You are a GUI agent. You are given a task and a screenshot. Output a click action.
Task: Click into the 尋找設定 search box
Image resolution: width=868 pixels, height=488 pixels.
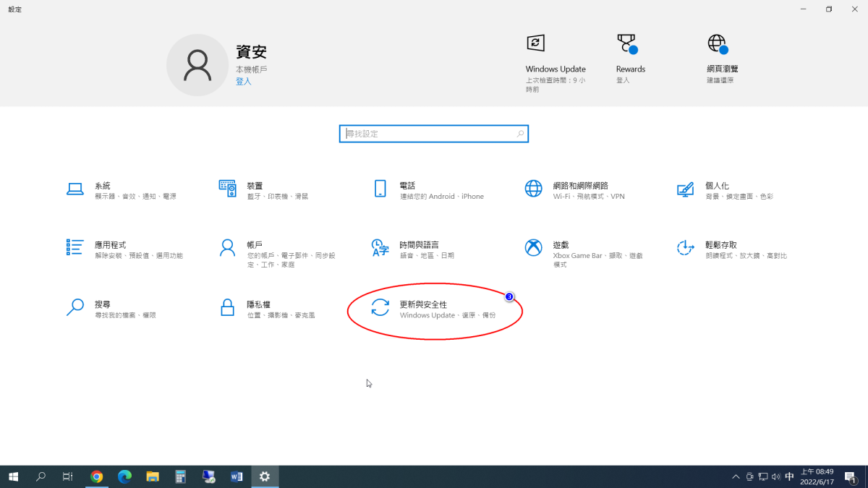(x=434, y=134)
